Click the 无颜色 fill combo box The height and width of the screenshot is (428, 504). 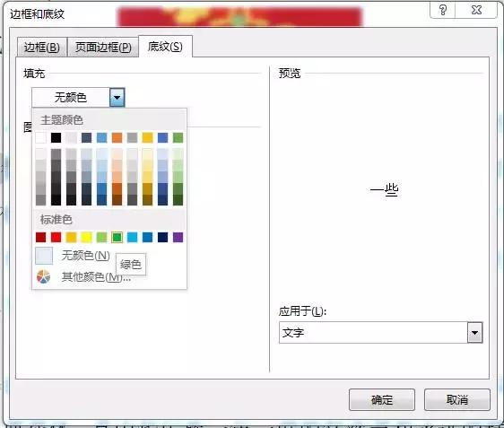coord(78,97)
